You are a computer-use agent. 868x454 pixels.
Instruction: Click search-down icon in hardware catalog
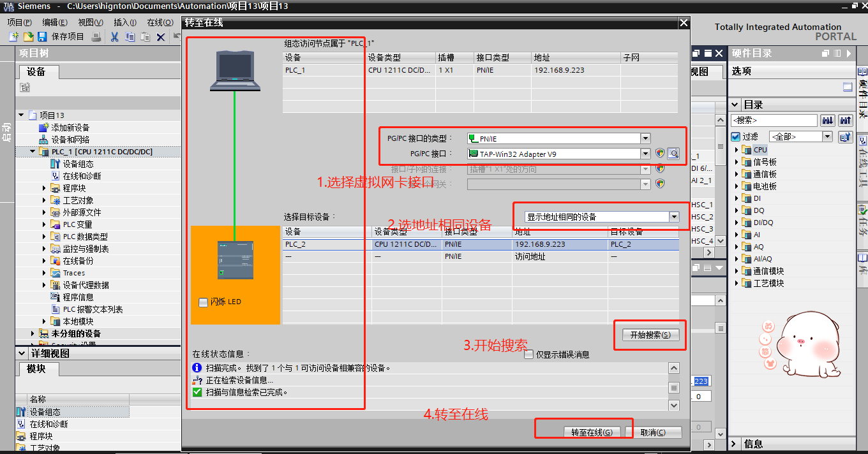(828, 121)
